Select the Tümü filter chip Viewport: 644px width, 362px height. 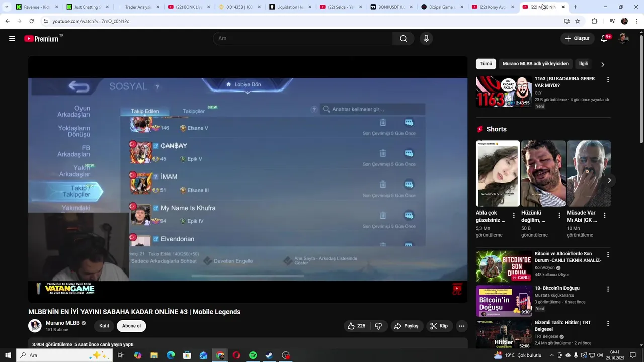pos(486,64)
